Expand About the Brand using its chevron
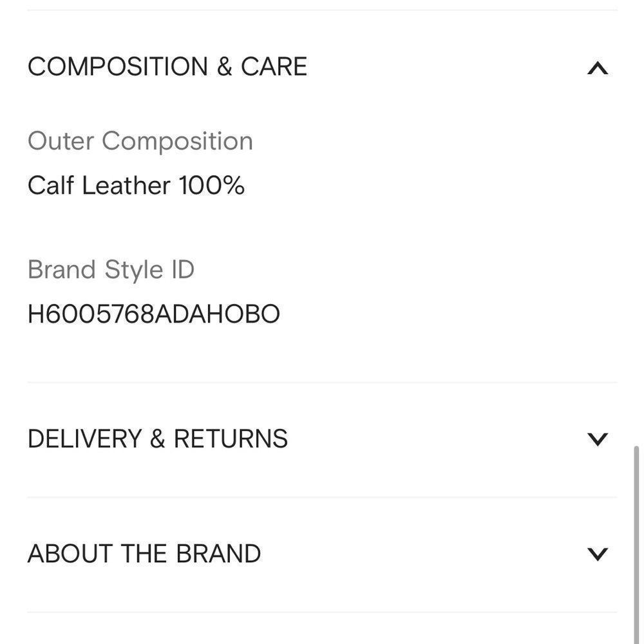Viewport: 644px width, 644px height. (x=598, y=554)
